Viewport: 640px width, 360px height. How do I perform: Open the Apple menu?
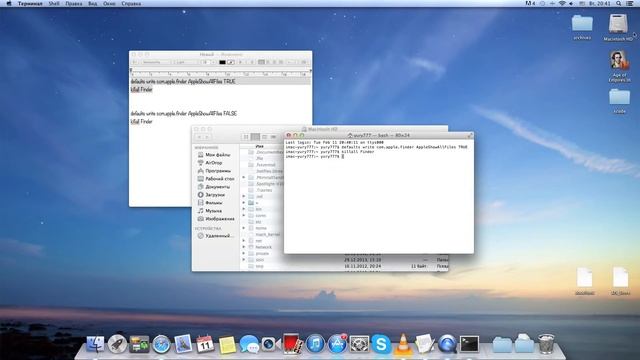click(x=9, y=3)
